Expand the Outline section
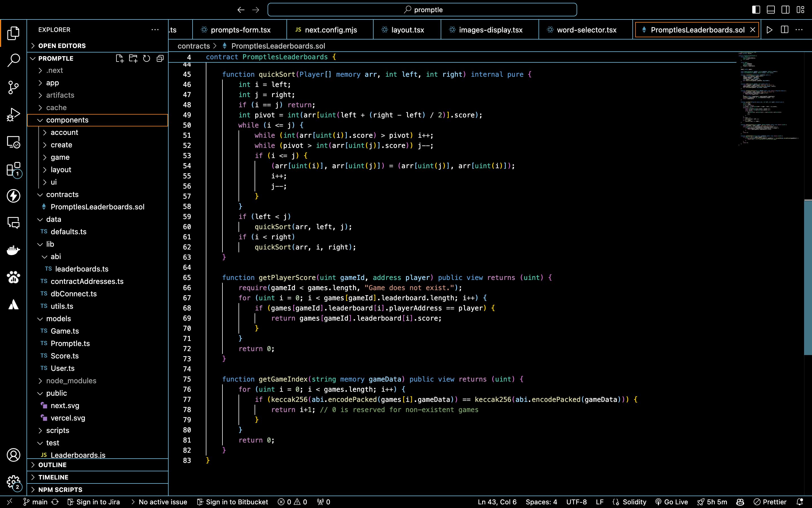812x508 pixels. pos(98,465)
